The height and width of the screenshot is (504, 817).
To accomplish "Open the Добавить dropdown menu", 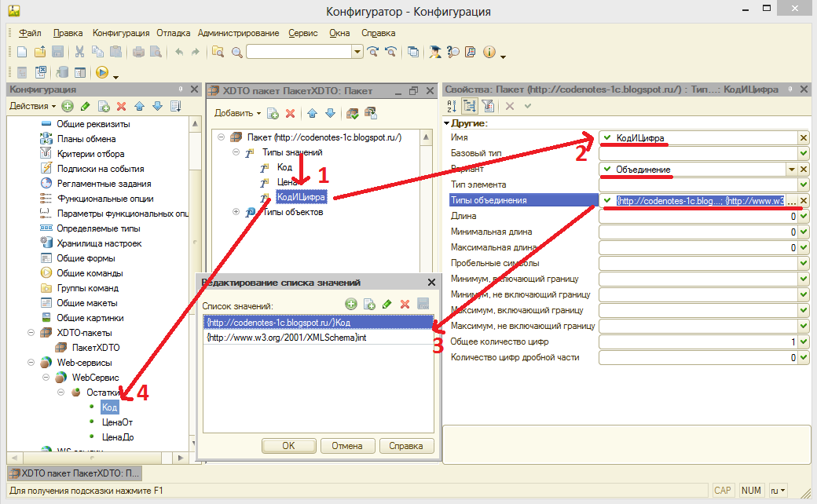I will point(237,113).
